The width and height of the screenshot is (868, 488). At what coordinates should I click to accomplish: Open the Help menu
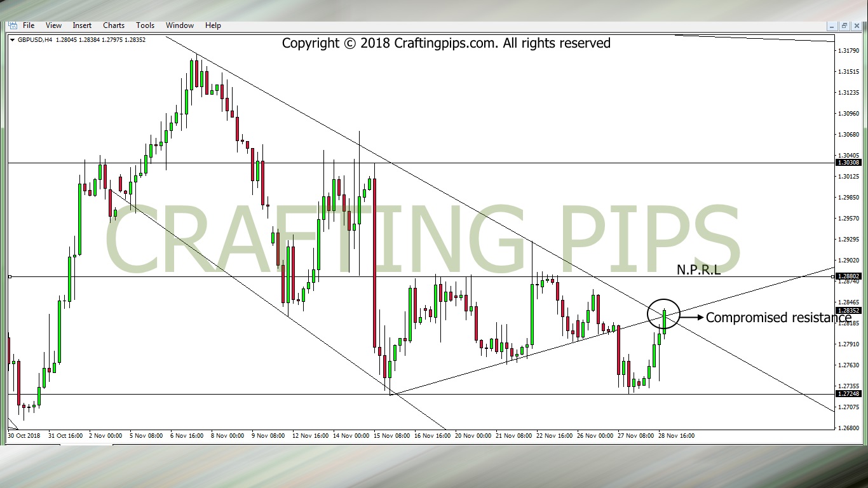click(x=213, y=25)
